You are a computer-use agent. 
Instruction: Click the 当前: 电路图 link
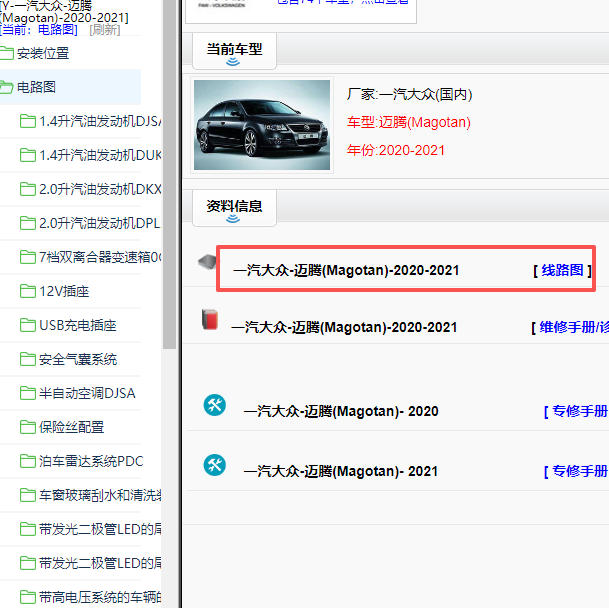[x=39, y=30]
